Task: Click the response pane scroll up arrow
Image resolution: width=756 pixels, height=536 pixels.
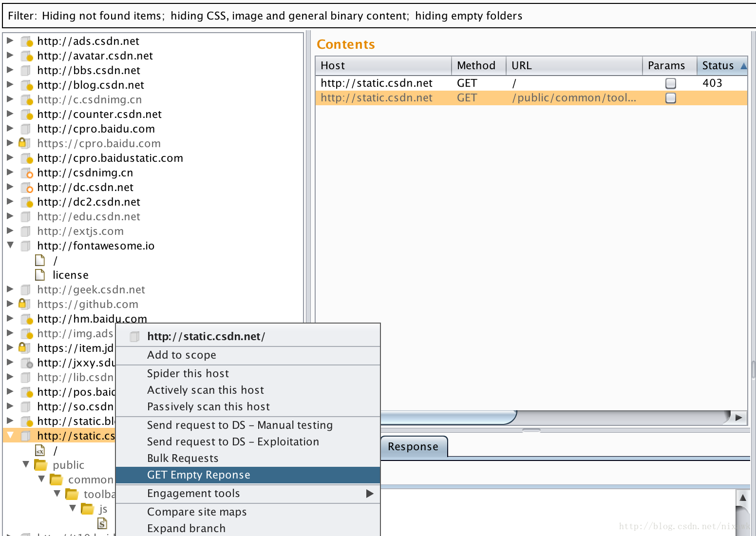Action: (742, 498)
